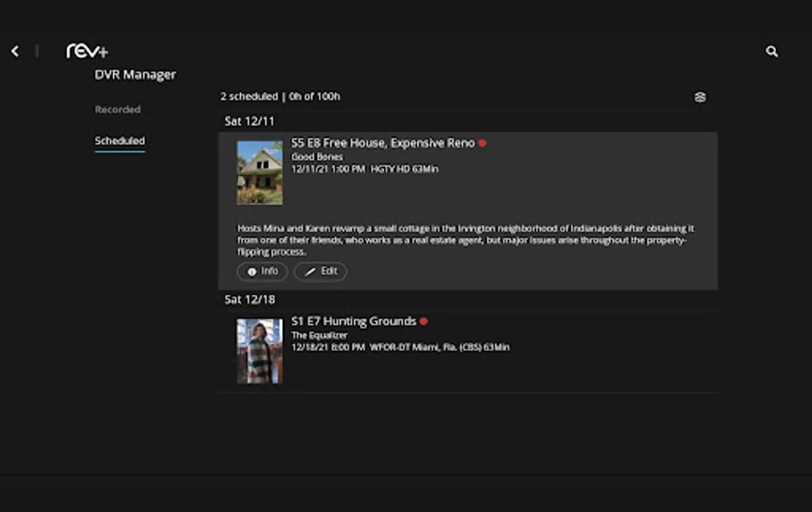
Task: Go back using the left arrow
Action: pos(15,51)
